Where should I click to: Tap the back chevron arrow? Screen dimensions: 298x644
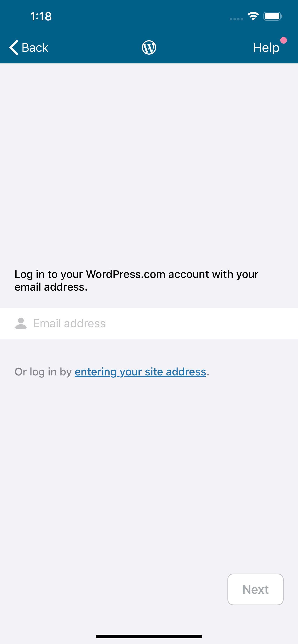[x=14, y=47]
